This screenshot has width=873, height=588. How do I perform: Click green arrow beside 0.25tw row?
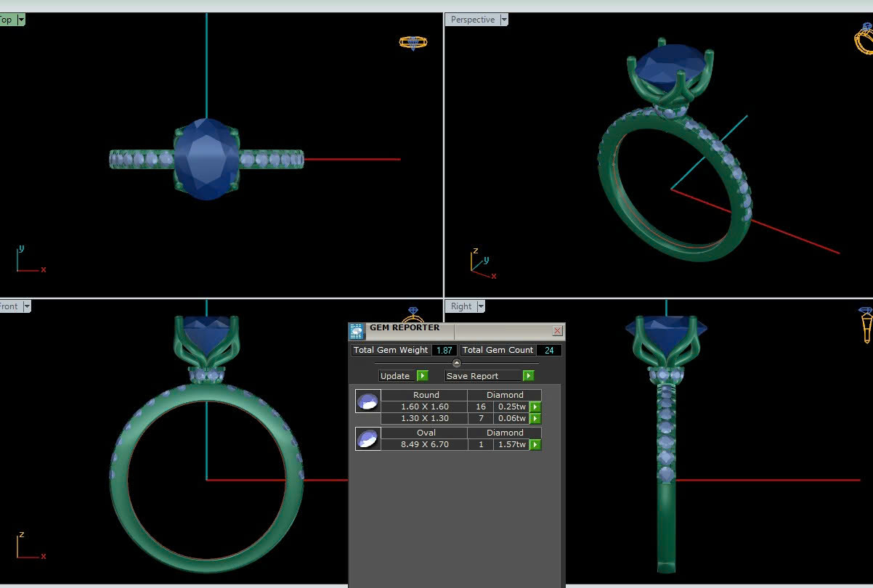(x=535, y=407)
